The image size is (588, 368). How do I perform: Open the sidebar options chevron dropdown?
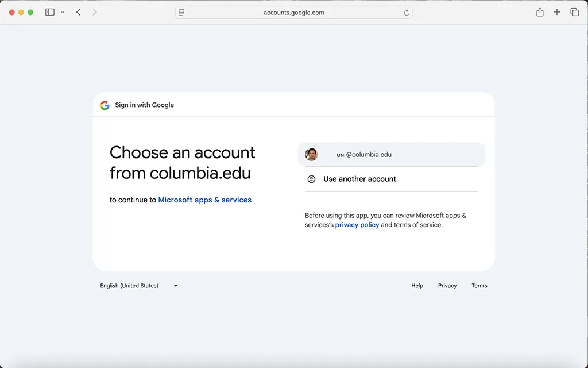coord(63,13)
